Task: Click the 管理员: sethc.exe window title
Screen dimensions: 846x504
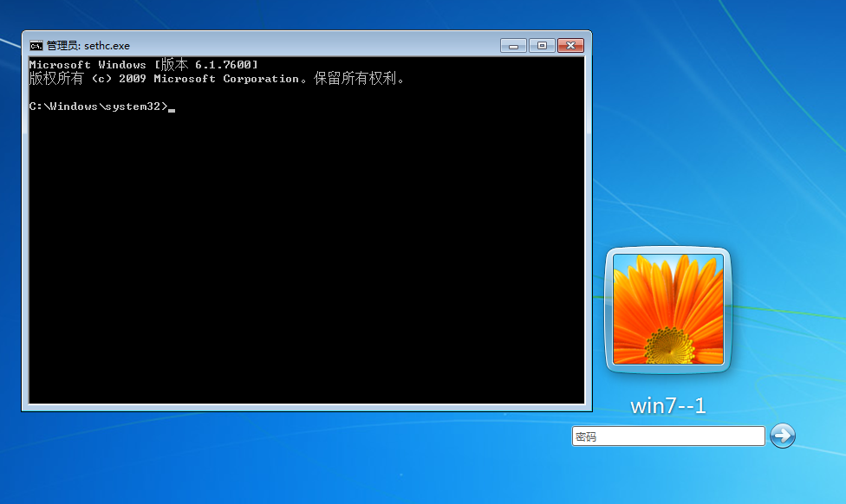Action: point(88,46)
